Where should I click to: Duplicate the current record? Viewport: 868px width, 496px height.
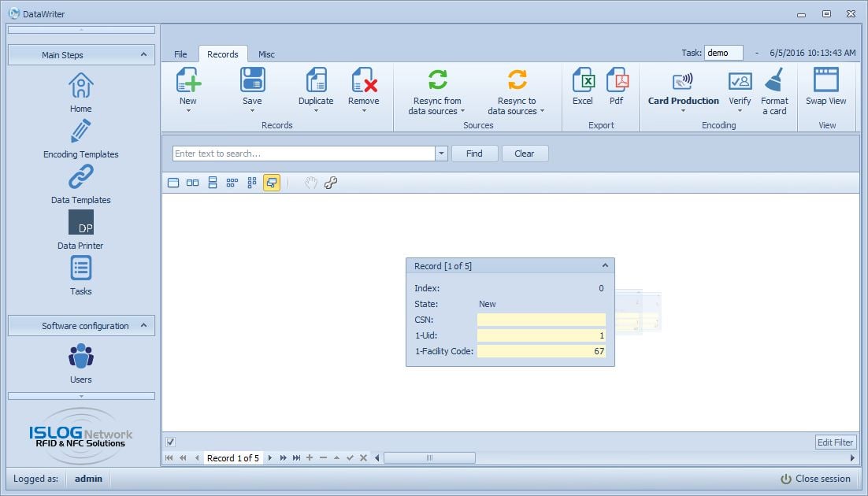click(316, 87)
